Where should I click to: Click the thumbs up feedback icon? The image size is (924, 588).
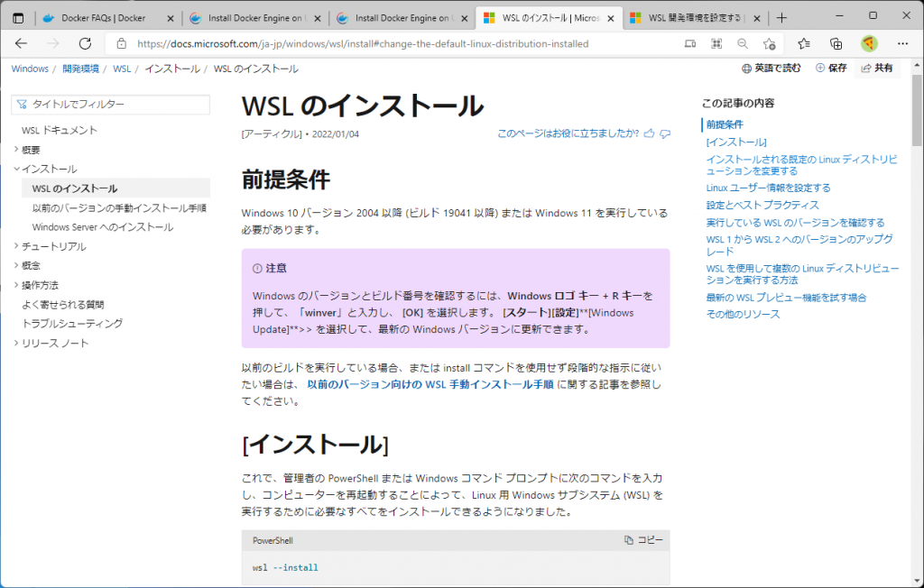coord(650,133)
